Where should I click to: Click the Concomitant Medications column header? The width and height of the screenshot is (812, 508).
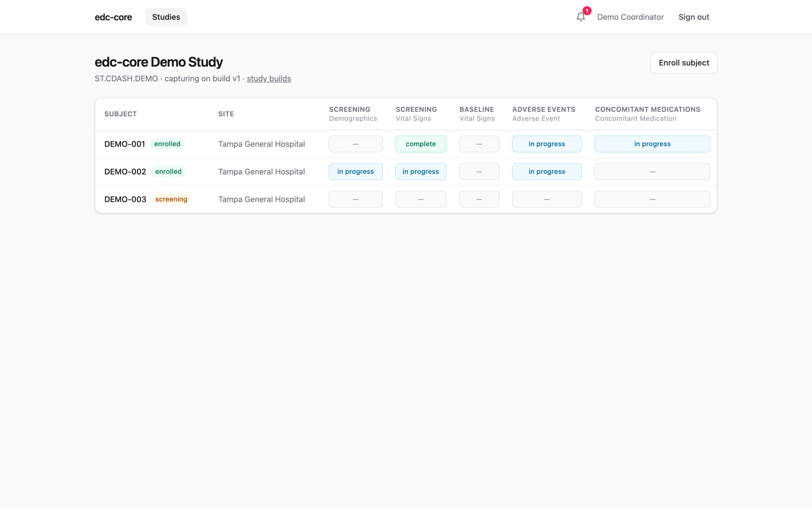(x=648, y=114)
